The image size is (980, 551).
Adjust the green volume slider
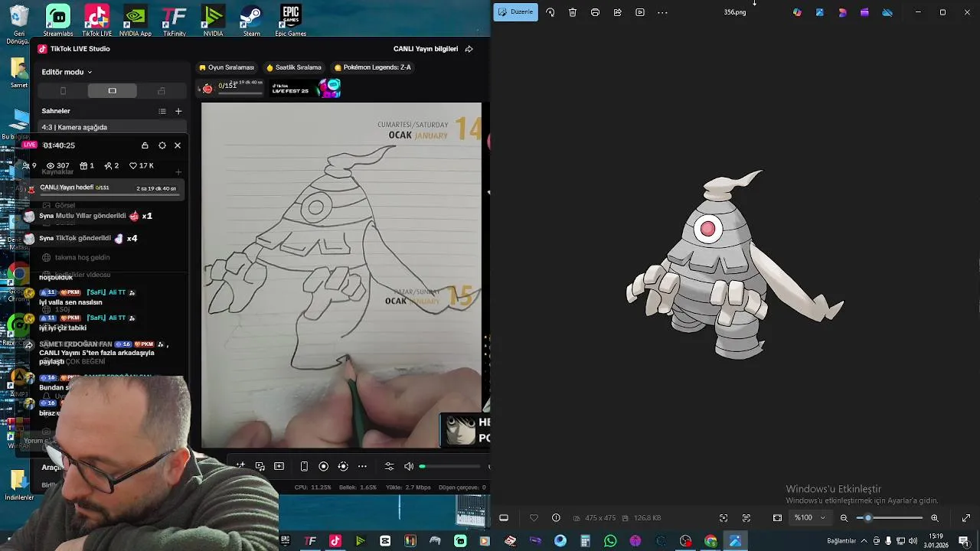click(x=450, y=466)
